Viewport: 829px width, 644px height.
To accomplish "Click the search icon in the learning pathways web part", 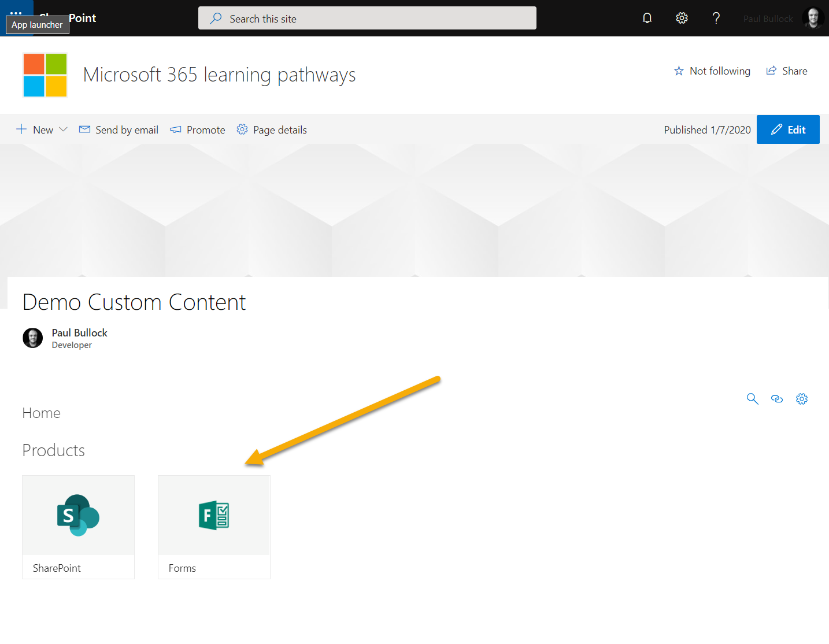I will point(752,398).
